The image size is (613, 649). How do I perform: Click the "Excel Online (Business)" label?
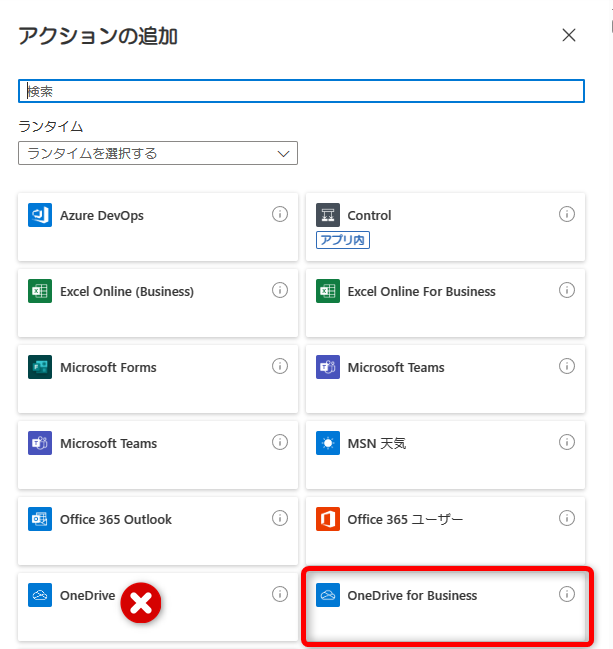coord(127,292)
